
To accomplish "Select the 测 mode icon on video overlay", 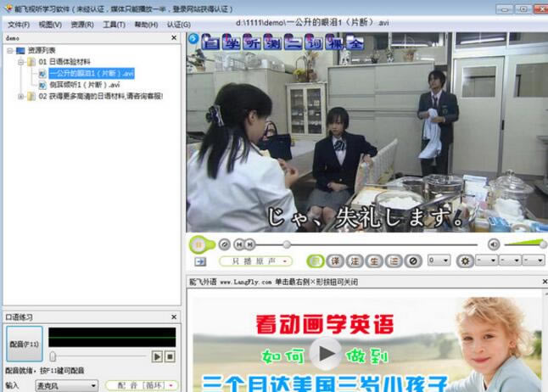I will (272, 42).
